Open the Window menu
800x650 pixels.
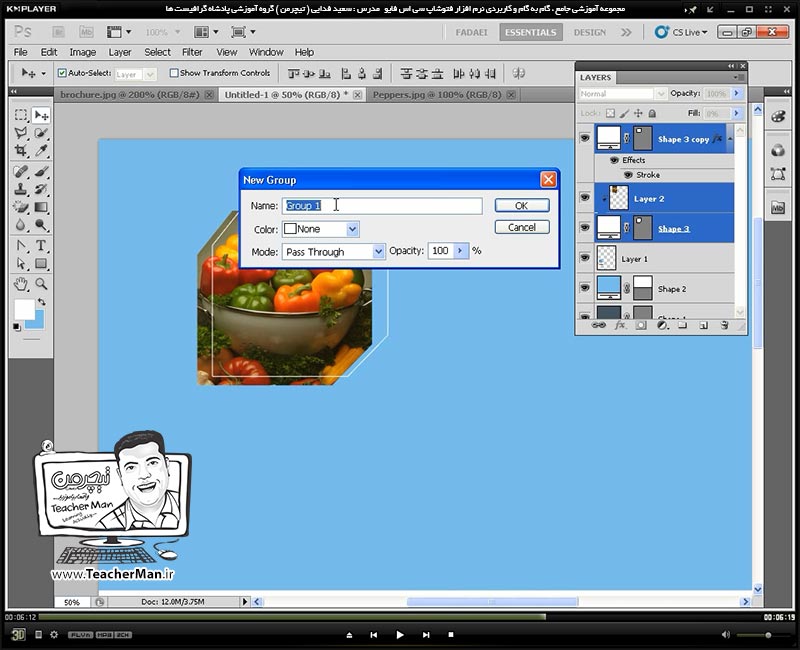[266, 52]
